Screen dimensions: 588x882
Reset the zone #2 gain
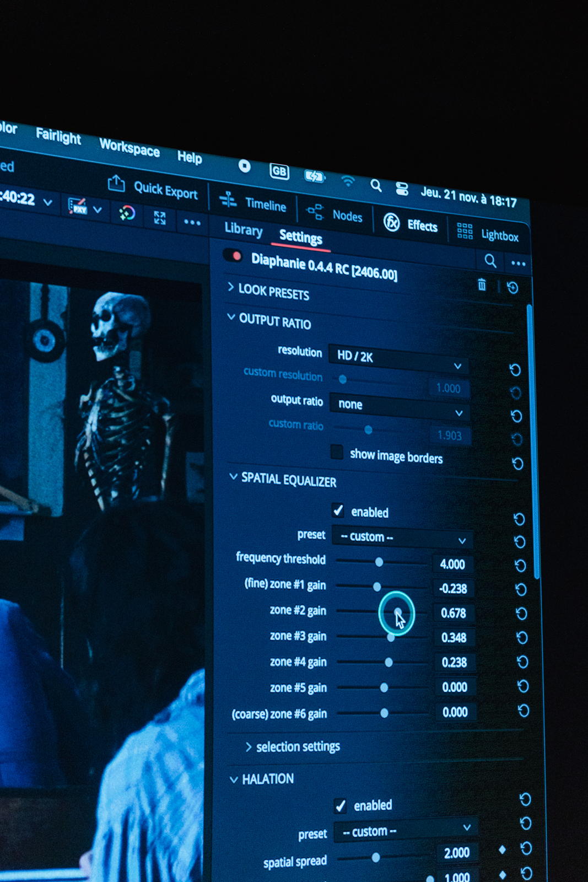(521, 614)
